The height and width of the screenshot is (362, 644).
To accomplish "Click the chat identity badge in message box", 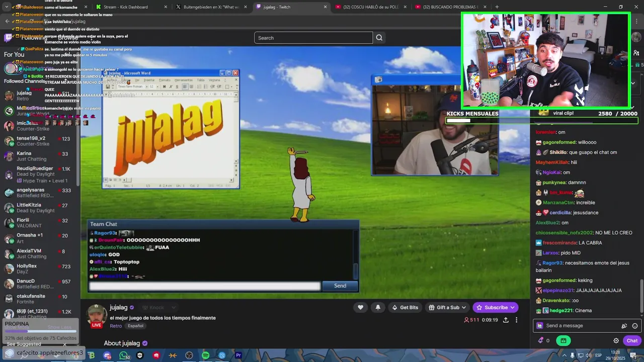I will [540, 326].
